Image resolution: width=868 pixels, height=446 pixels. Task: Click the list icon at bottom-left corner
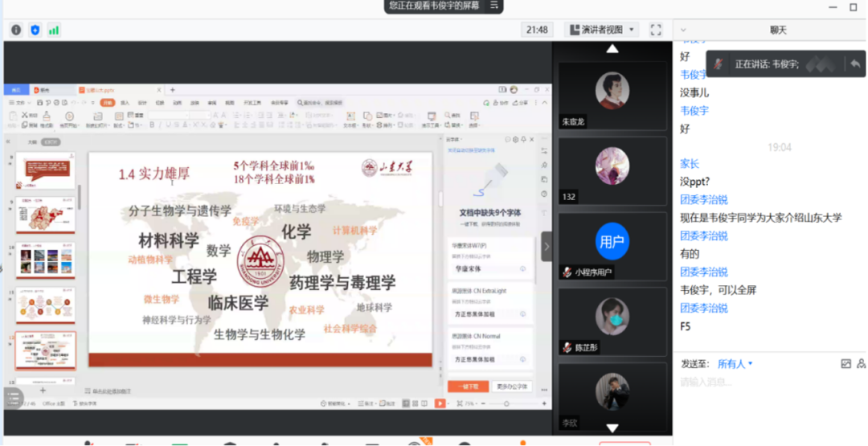(13, 398)
